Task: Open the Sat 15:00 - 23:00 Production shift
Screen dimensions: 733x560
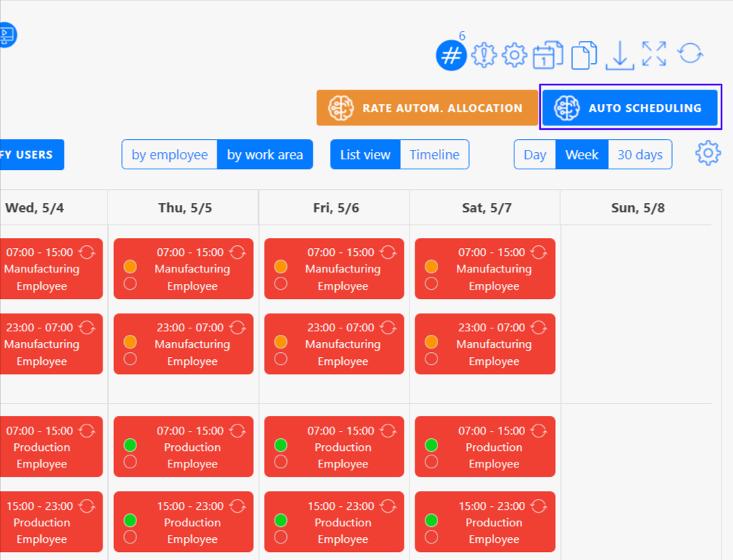Action: click(493, 522)
